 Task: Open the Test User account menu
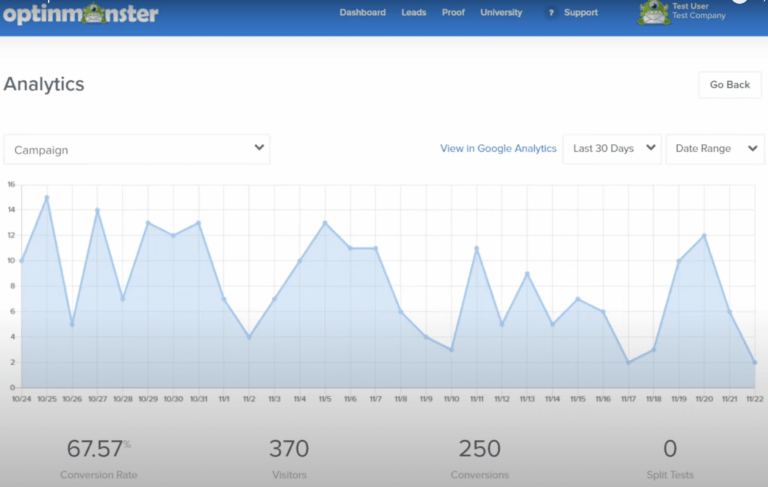tap(690, 6)
